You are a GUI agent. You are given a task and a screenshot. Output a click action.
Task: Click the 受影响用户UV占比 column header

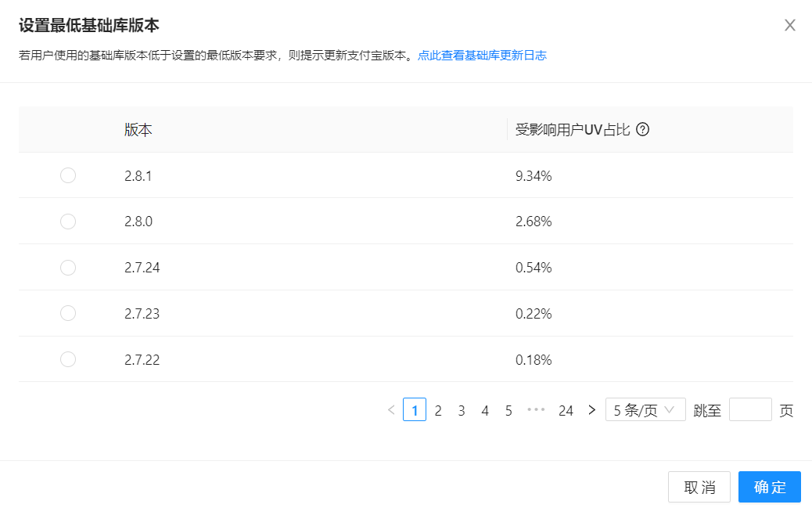572,130
